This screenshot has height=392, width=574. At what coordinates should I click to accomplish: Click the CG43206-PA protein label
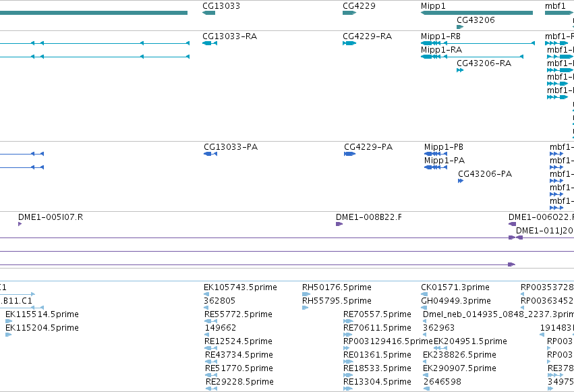coord(485,174)
